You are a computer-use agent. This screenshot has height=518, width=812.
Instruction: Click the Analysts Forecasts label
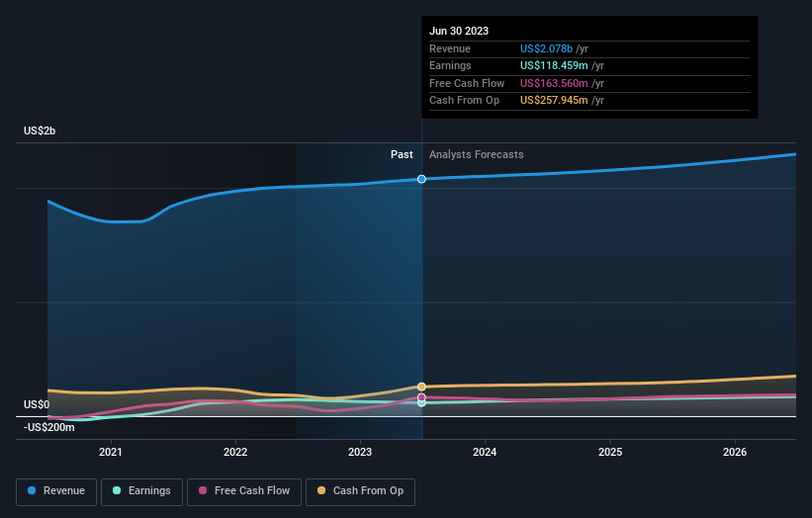[477, 154]
